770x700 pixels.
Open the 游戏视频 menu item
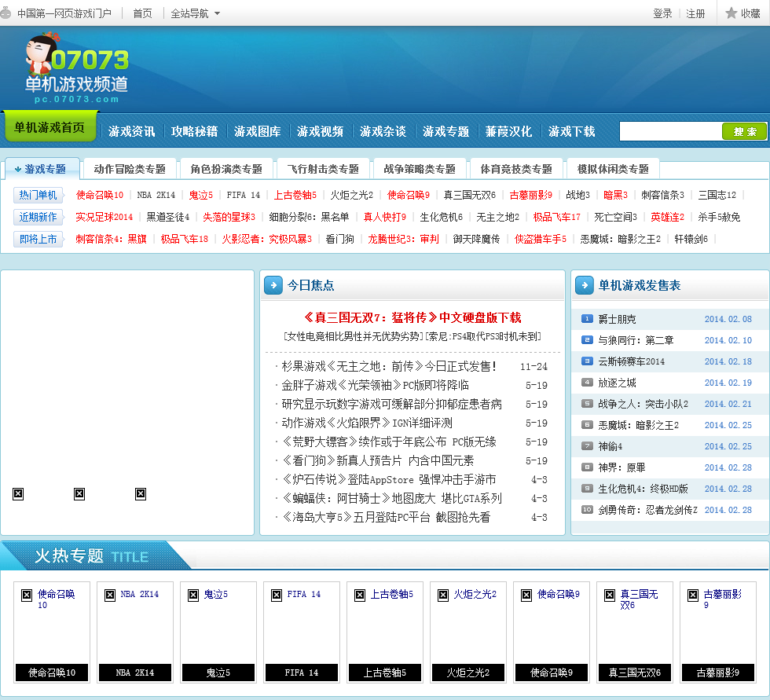pos(321,131)
